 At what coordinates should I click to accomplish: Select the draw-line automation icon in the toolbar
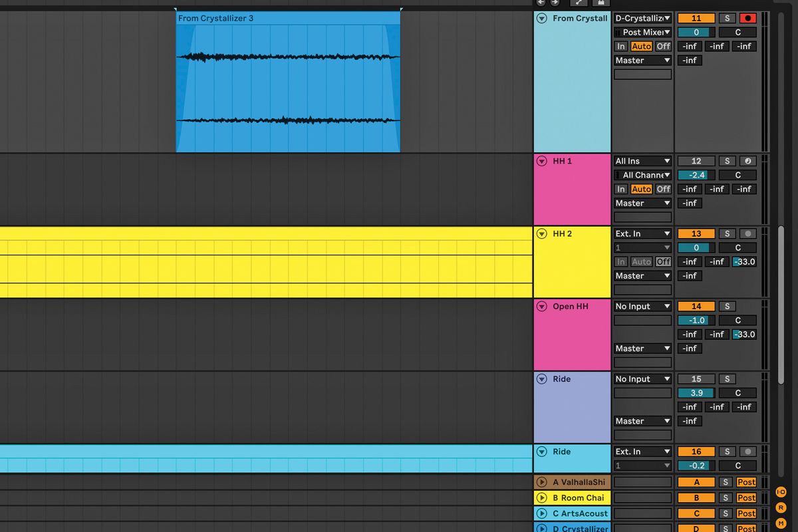tap(578, 3)
